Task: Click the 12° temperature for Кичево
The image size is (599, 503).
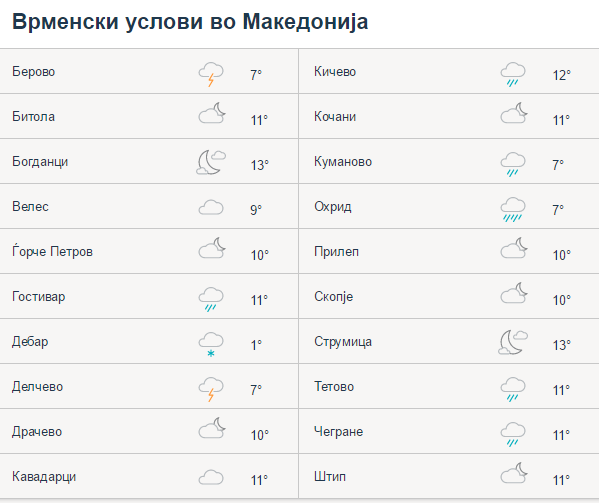Action: pyautogui.click(x=562, y=75)
